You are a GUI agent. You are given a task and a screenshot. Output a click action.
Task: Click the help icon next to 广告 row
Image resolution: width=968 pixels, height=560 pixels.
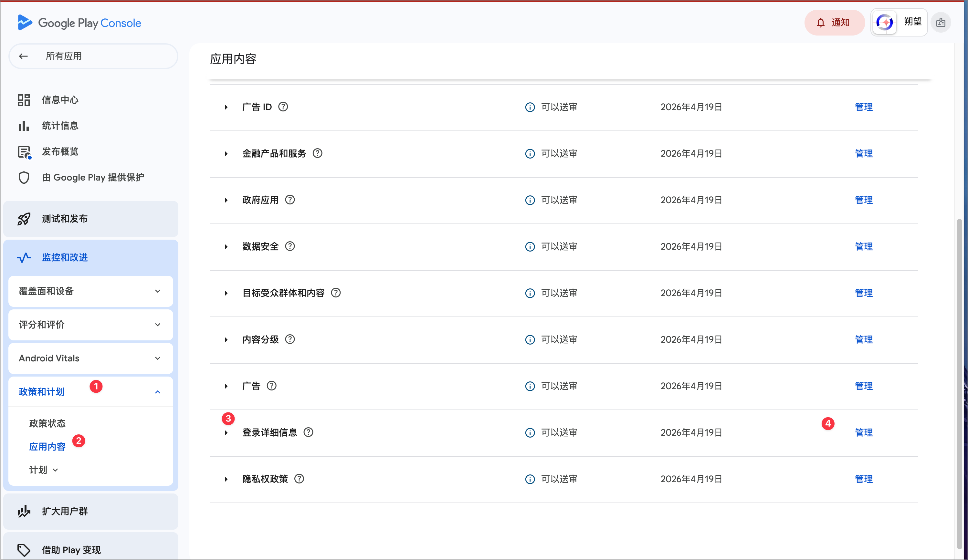click(x=272, y=386)
